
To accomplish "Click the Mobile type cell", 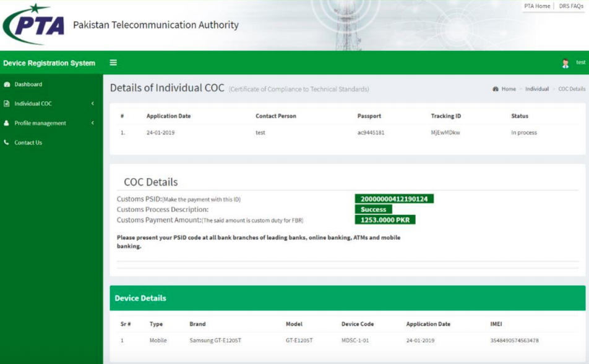I will click(x=158, y=341).
